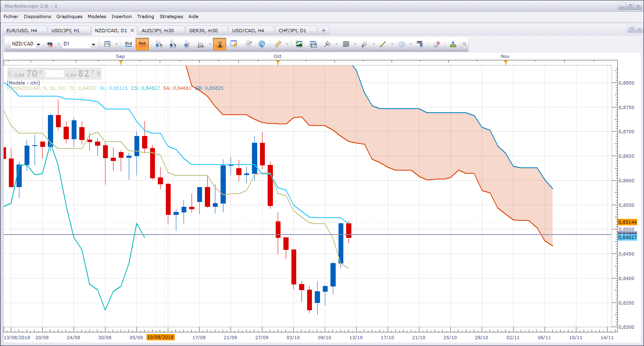Expand the zoom scale dropdown arrow
This screenshot has width=644, height=346.
coord(210,44)
